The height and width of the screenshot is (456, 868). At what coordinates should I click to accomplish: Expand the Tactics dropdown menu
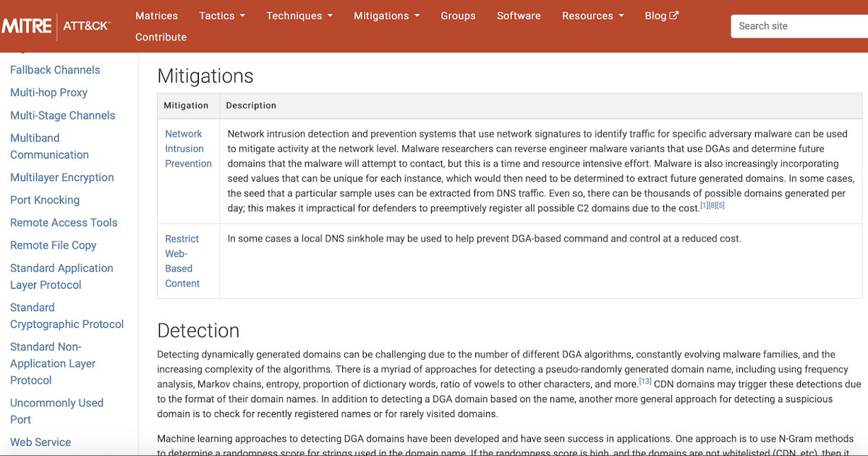click(222, 15)
